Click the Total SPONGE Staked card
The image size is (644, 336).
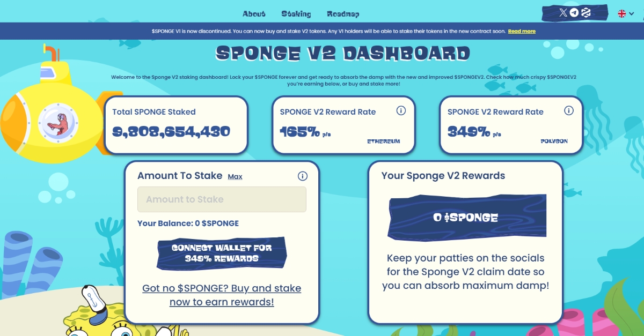tap(175, 124)
